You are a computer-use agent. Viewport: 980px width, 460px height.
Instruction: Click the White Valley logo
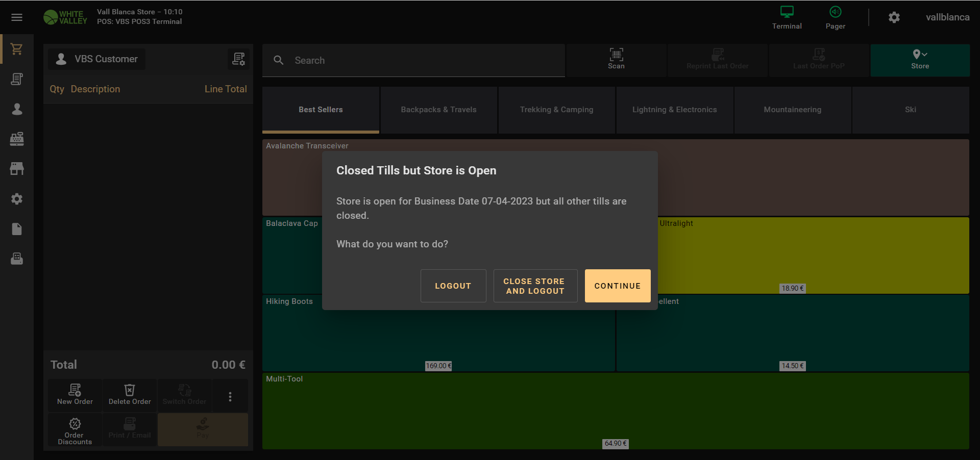pyautogui.click(x=65, y=17)
